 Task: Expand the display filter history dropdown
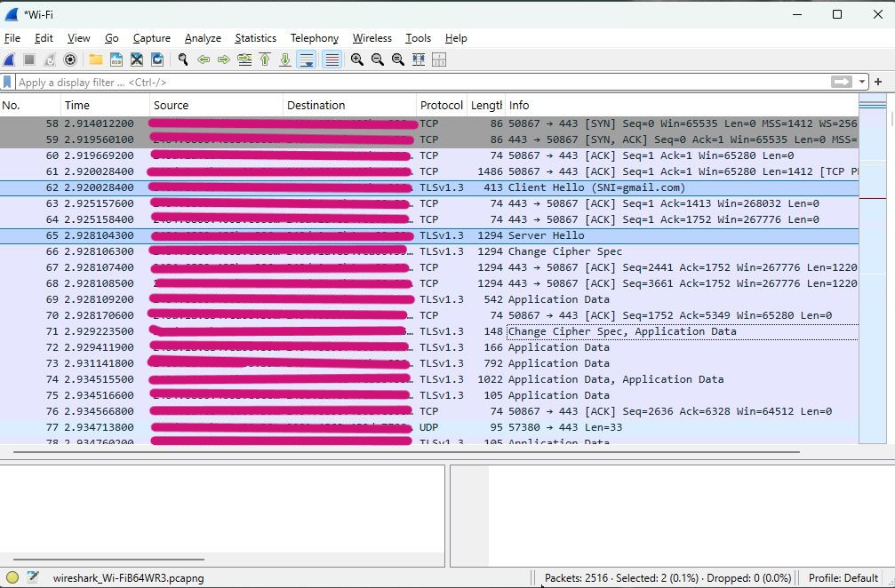click(x=861, y=82)
